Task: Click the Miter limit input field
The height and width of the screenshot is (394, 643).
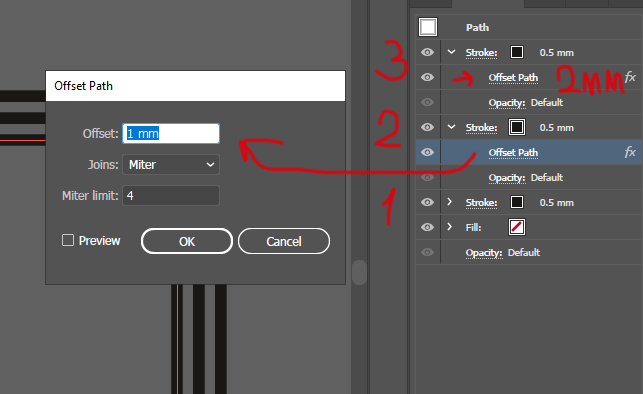Action: coord(171,196)
